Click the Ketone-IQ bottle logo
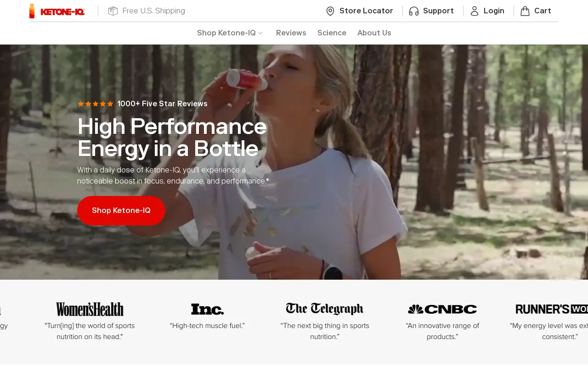Screen dimensions: 588x368 click(x=57, y=11)
